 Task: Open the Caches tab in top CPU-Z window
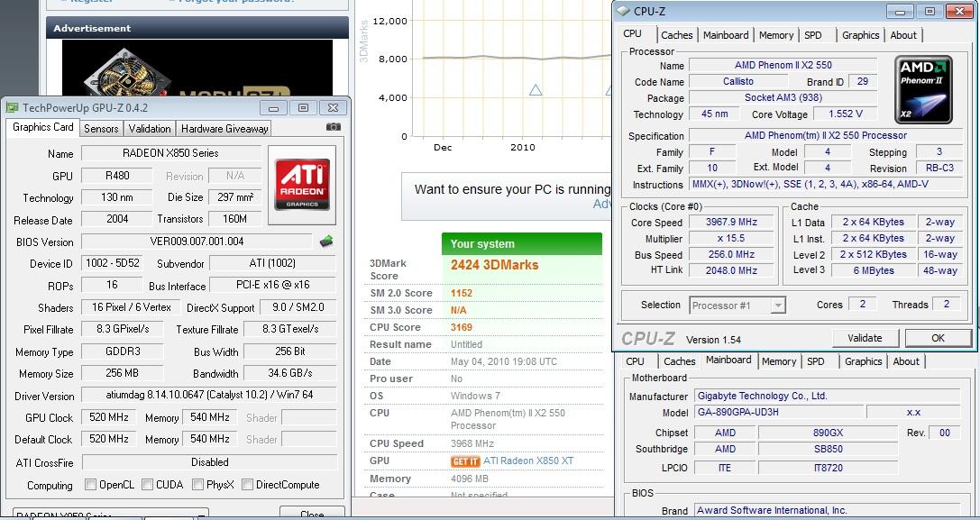click(677, 35)
